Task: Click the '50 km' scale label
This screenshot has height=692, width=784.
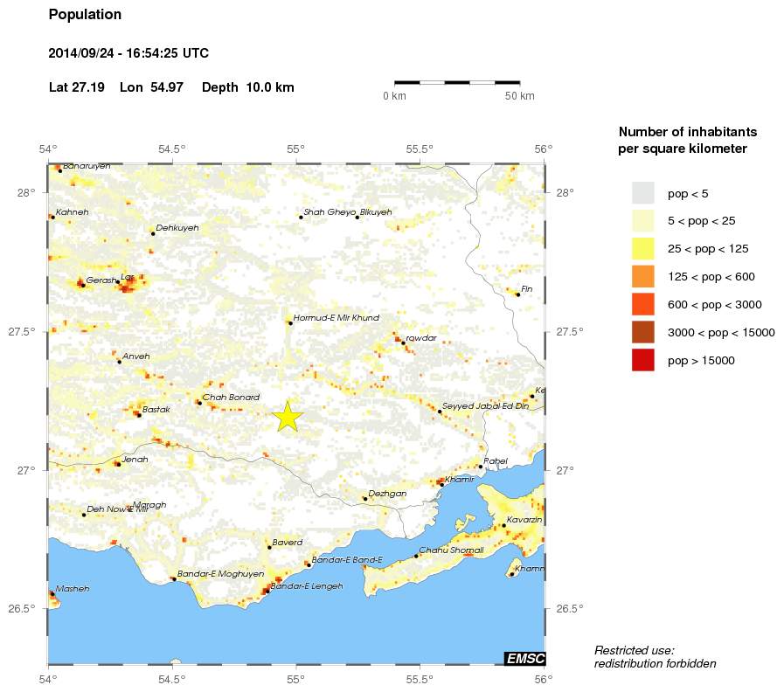Action: 519,96
